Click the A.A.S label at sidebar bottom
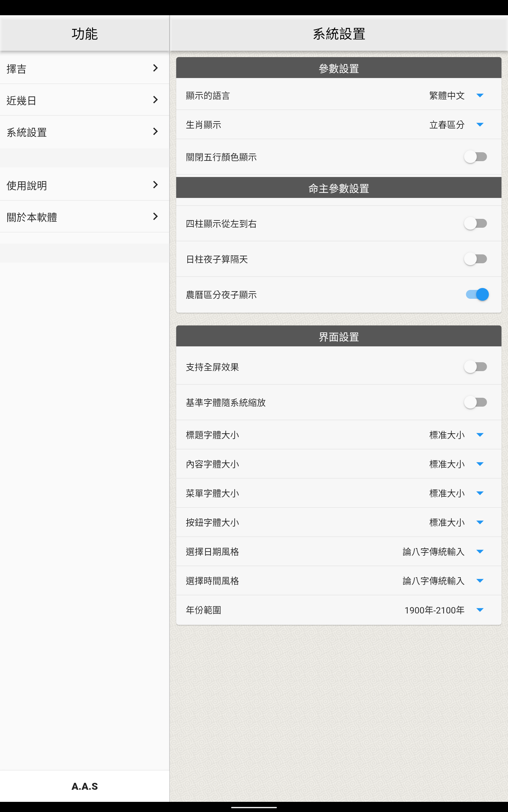The image size is (508, 812). 84,786
